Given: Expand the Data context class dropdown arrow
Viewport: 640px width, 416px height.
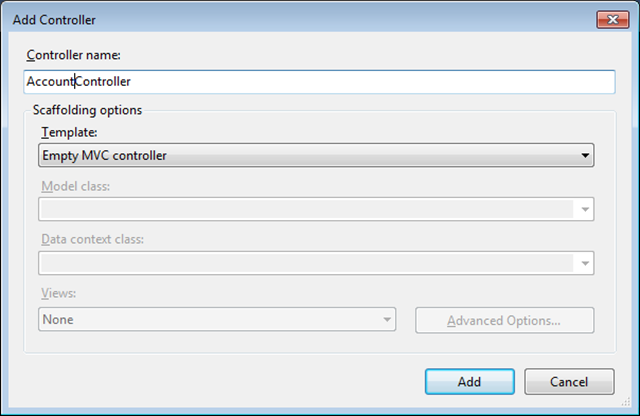Looking at the screenshot, I should (x=583, y=264).
